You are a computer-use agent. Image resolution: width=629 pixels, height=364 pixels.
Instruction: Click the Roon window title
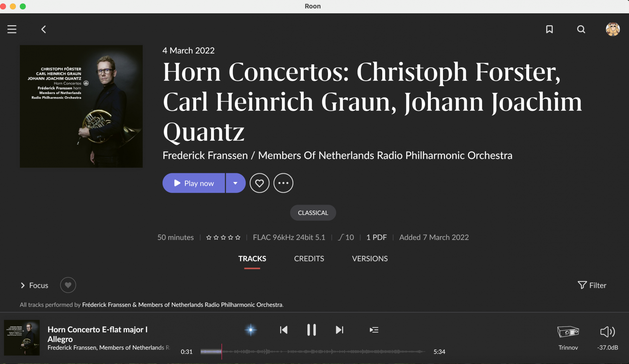pos(313,6)
